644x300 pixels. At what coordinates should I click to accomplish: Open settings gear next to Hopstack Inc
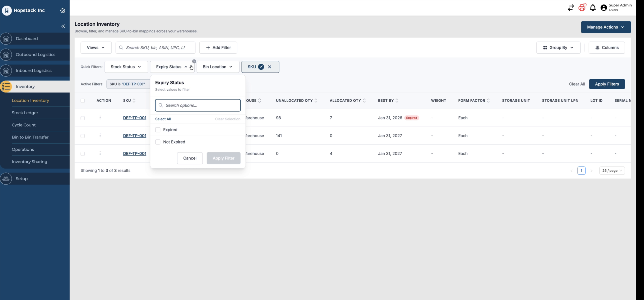(x=63, y=10)
